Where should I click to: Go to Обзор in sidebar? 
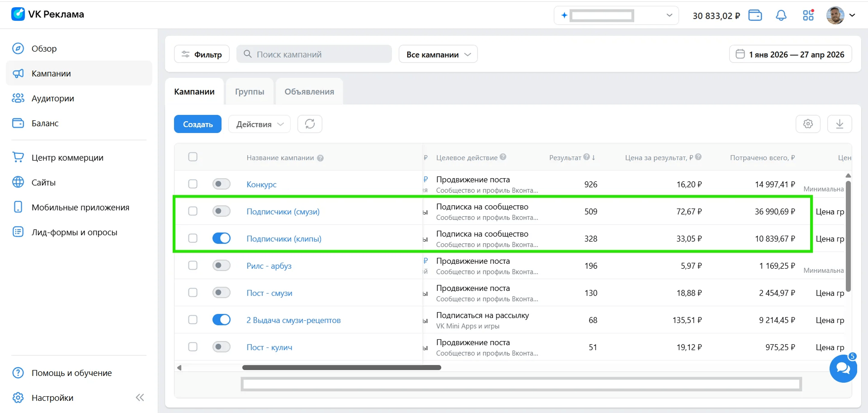(79, 48)
